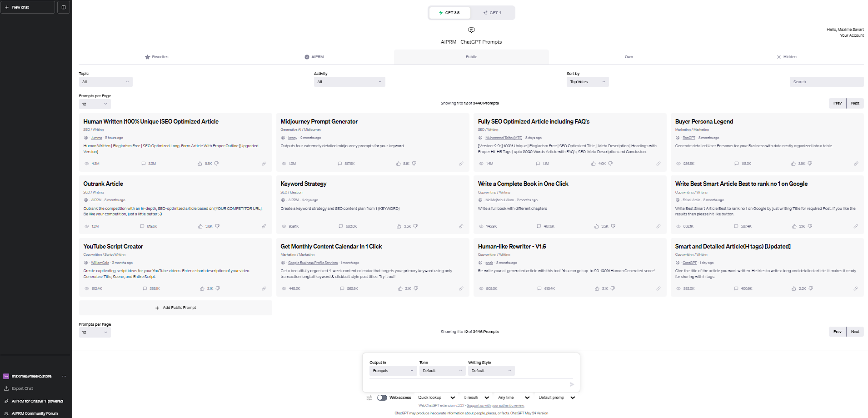Viewport: 868px width, 418px height.
Task: Open comments on Midjourney Prompt Generator card
Action: [340, 164]
